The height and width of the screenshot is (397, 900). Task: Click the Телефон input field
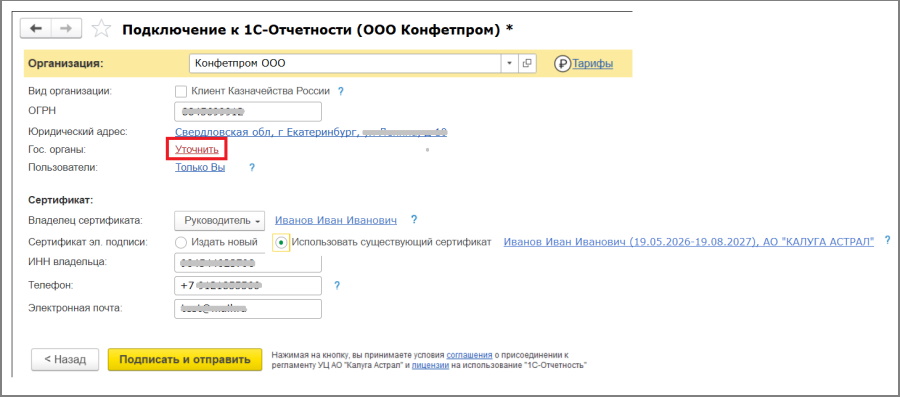point(248,285)
